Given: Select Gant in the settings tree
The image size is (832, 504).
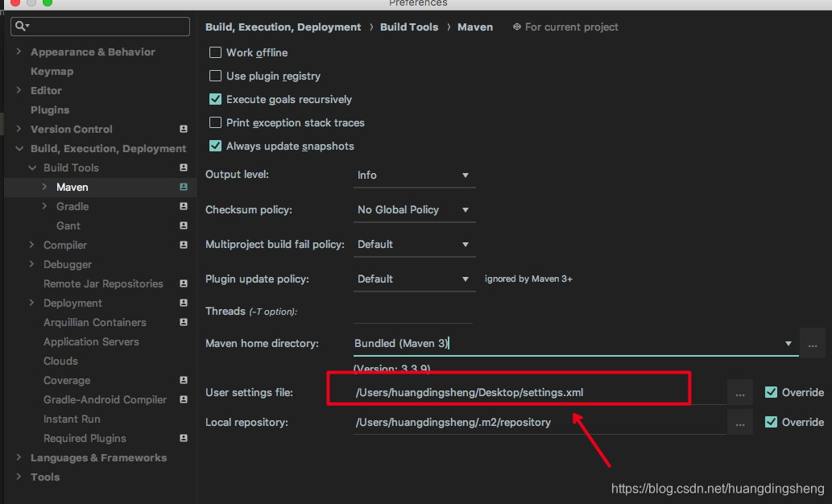Looking at the screenshot, I should [x=68, y=225].
